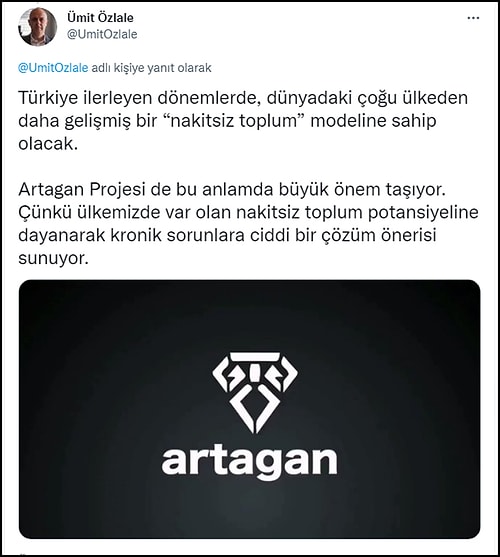Click the Artagan diamond logo emblem
Viewport: 500px width, 557px height.
coord(255,392)
